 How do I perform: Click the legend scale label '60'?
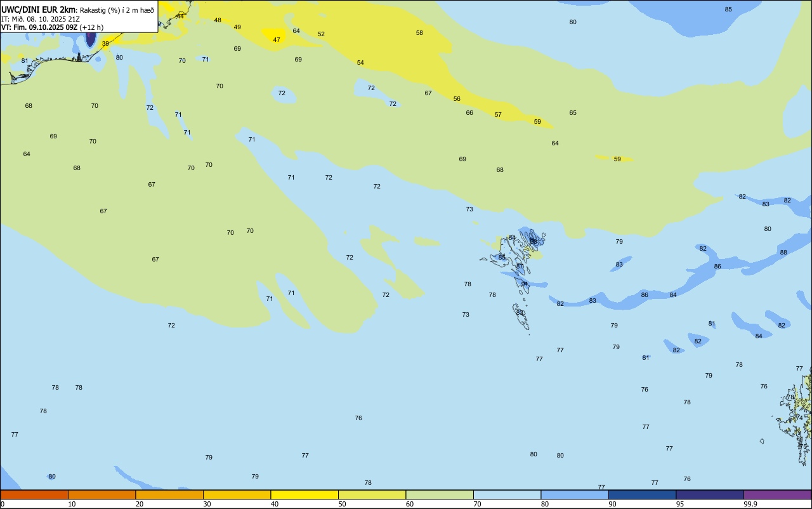coord(410,504)
